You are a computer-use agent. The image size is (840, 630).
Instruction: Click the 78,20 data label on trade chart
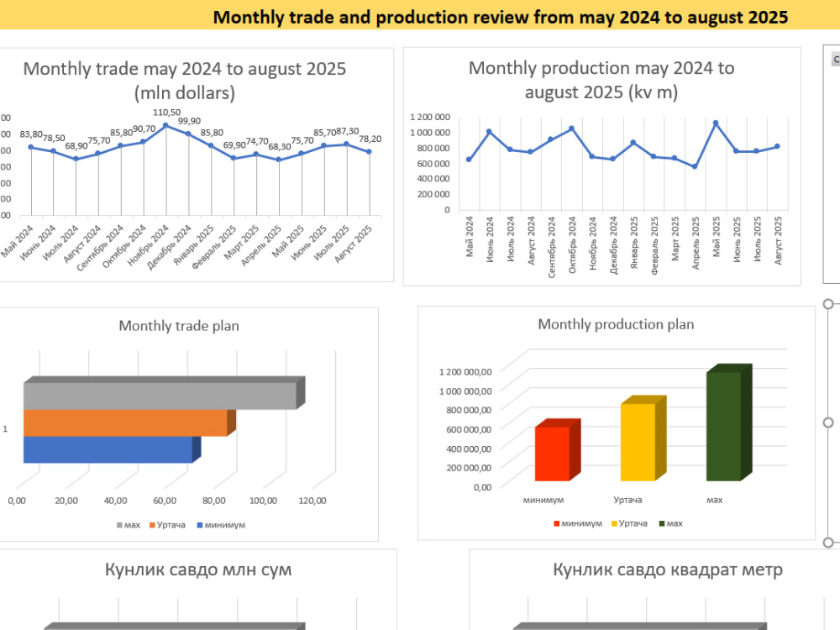pos(370,139)
